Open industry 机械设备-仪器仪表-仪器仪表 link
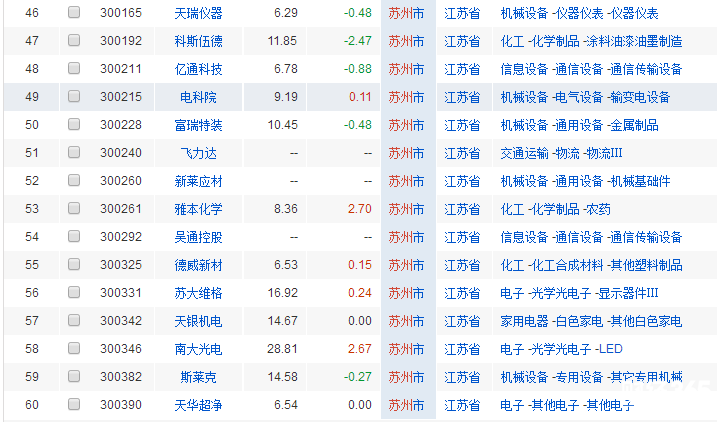Image resolution: width=717 pixels, height=422 pixels. pos(579,13)
